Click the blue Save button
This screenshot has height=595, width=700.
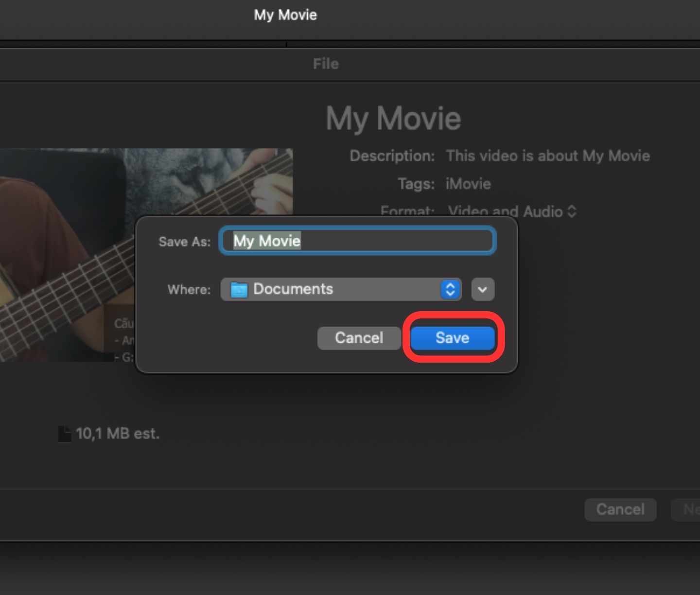click(452, 338)
